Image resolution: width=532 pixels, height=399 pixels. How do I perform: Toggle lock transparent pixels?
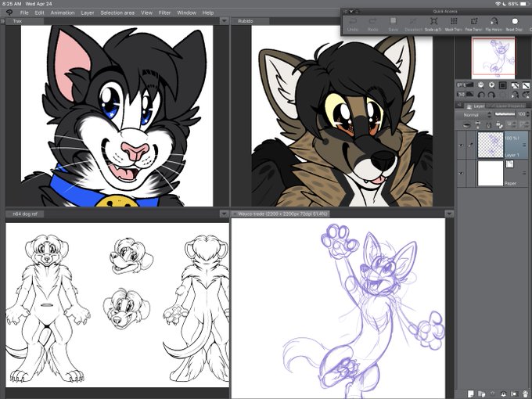tap(499, 125)
